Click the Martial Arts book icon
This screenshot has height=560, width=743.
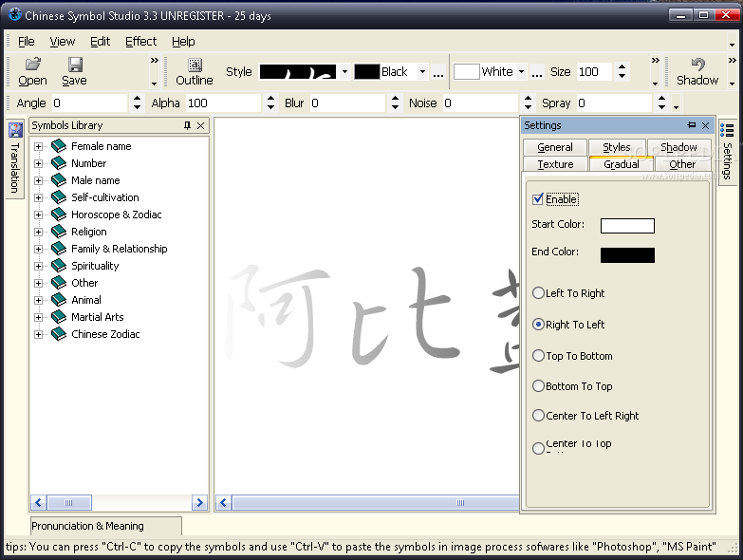(59, 316)
